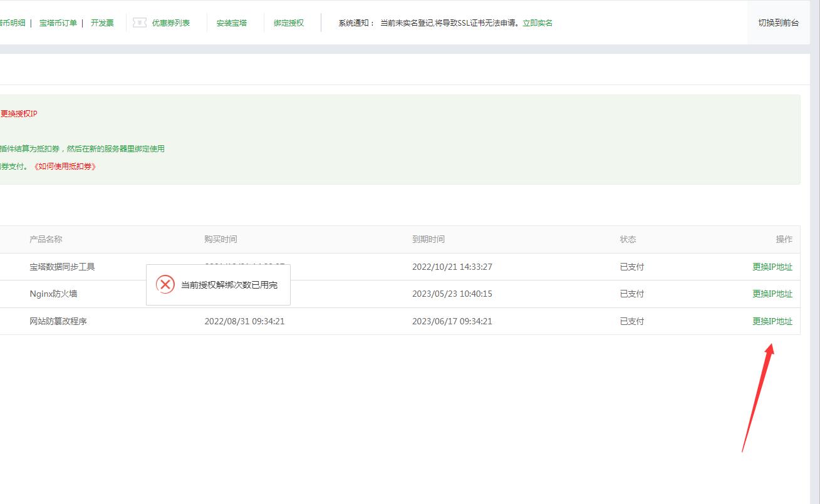The image size is (820, 504).
Task: Click 已支付 status of 网站防篡改程序 row
Action: (632, 321)
